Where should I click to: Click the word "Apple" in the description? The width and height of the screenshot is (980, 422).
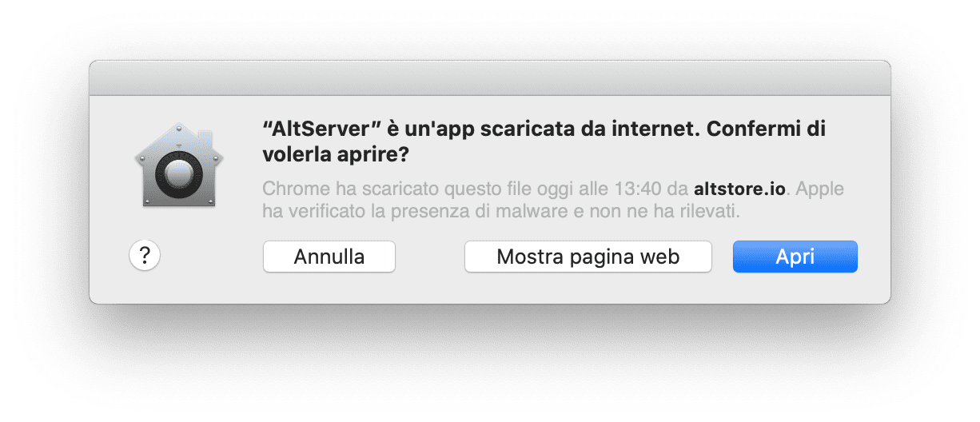[x=820, y=190]
